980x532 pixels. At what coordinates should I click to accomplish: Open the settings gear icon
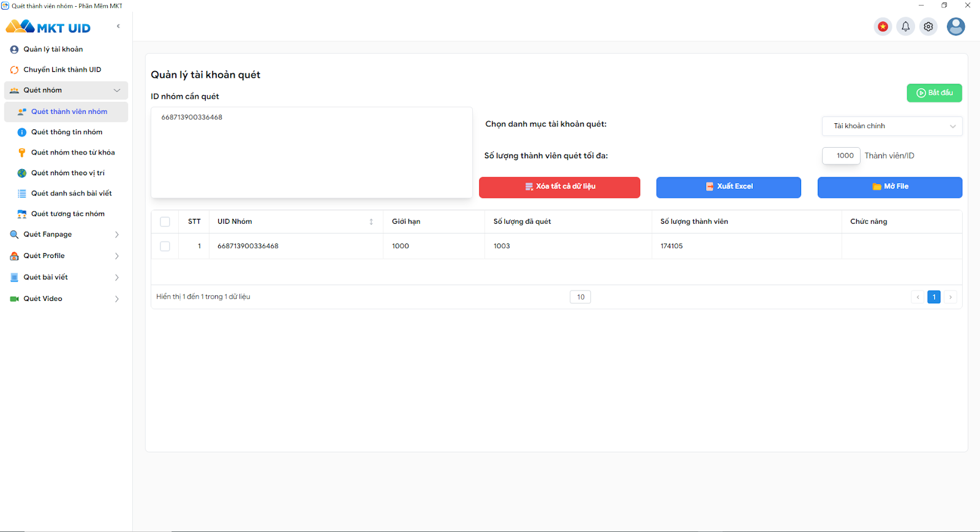tap(929, 26)
